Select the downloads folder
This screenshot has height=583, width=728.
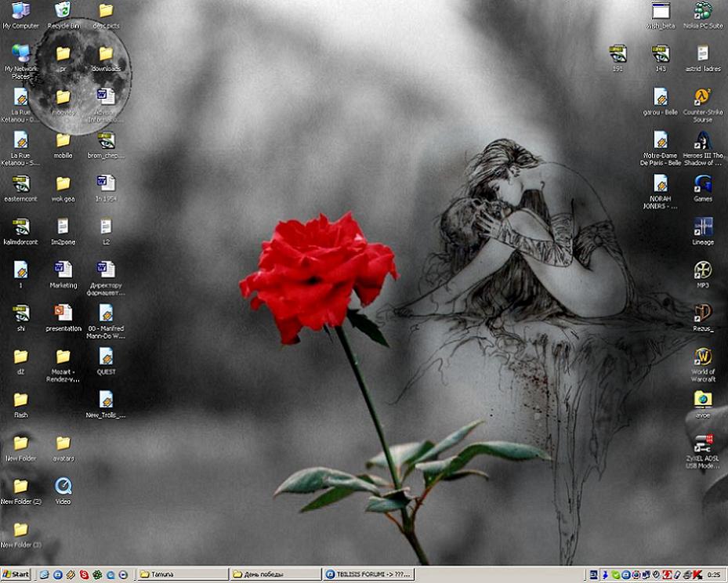(x=106, y=54)
